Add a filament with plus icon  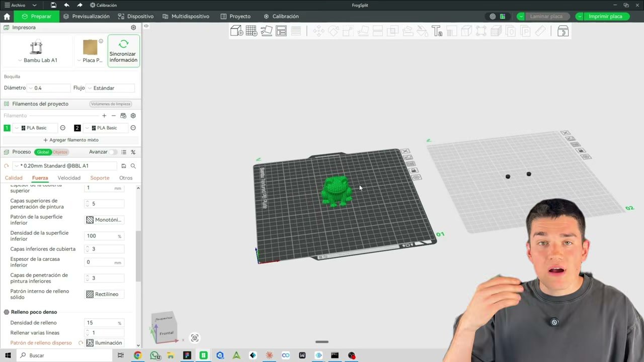pyautogui.click(x=104, y=116)
